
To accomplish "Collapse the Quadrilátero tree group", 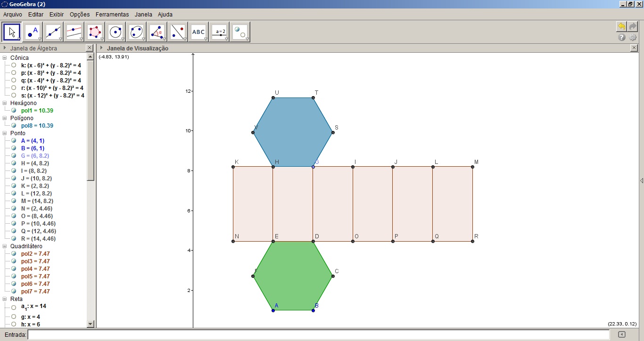I will (4, 246).
